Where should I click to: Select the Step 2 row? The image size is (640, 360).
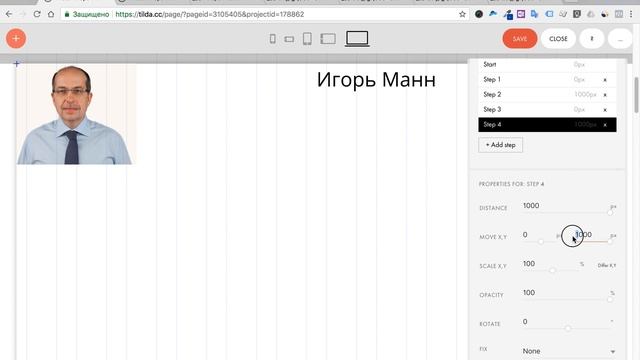(x=547, y=95)
